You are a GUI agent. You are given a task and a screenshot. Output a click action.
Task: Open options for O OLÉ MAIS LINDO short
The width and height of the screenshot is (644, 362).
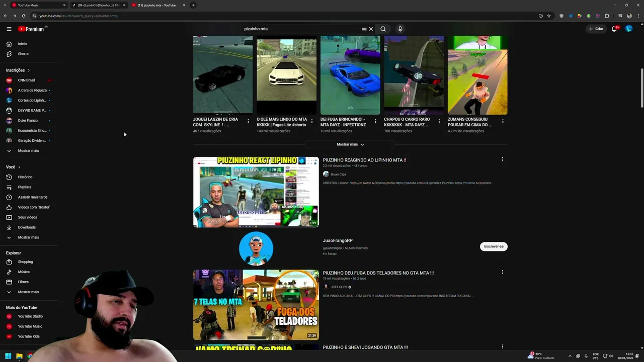click(311, 121)
